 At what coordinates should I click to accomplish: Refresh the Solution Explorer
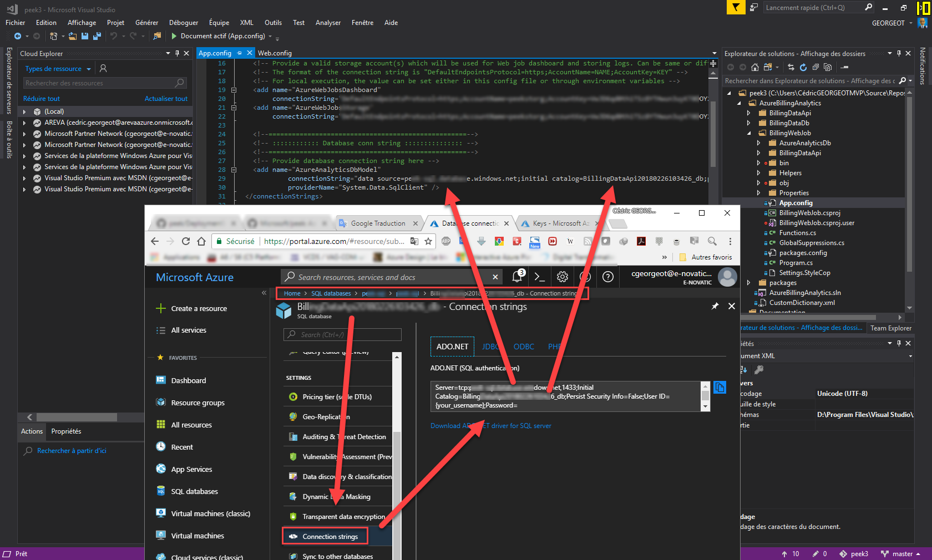point(803,67)
